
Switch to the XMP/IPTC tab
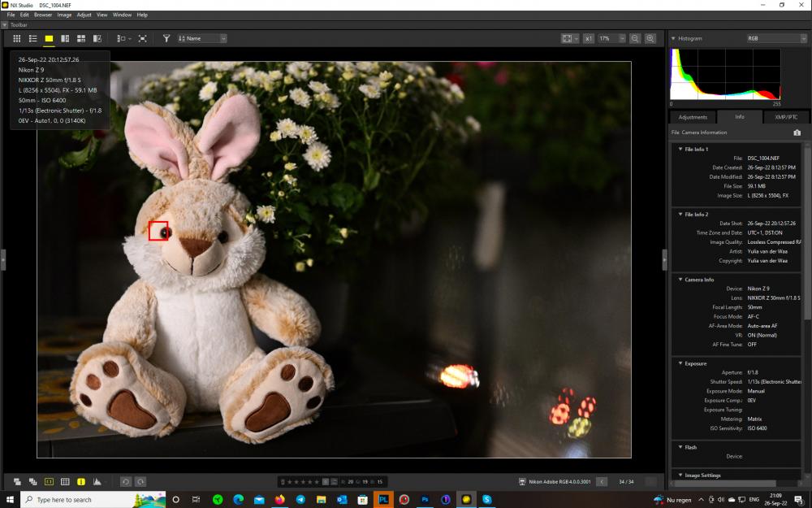point(785,117)
